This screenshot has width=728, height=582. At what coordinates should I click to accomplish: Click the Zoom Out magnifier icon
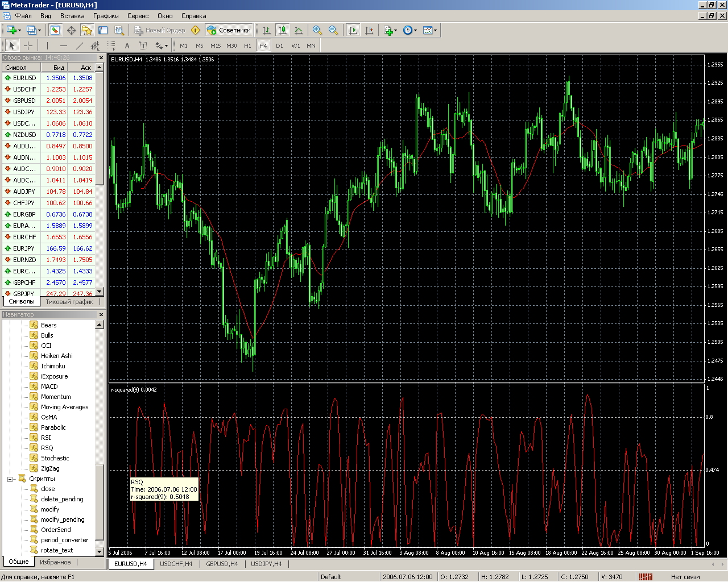333,30
